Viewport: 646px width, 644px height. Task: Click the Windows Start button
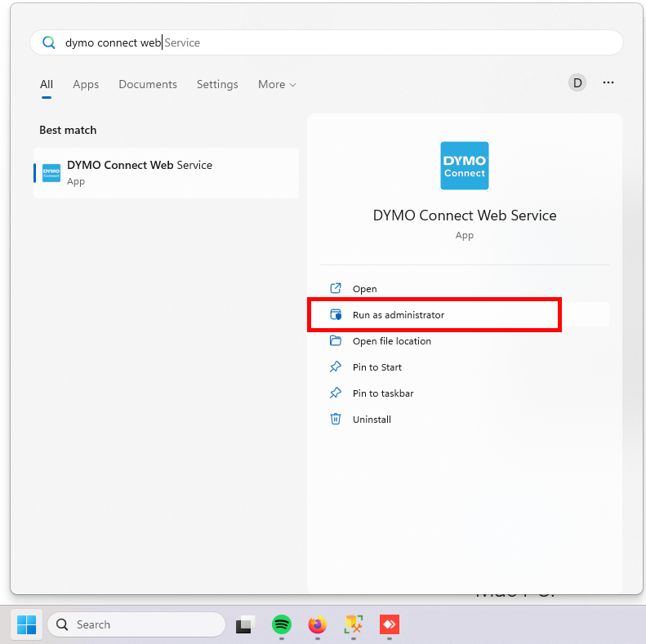[x=26, y=624]
